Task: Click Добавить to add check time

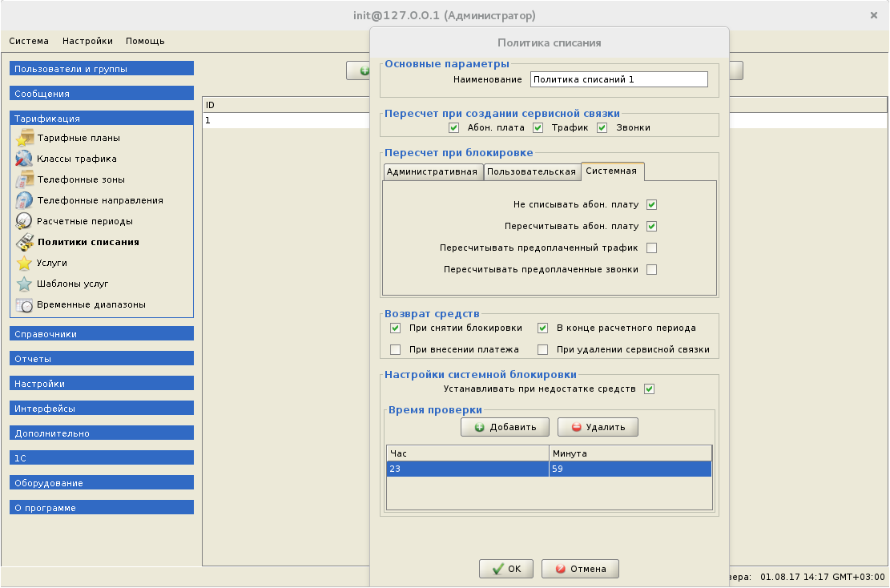Action: pyautogui.click(x=505, y=427)
